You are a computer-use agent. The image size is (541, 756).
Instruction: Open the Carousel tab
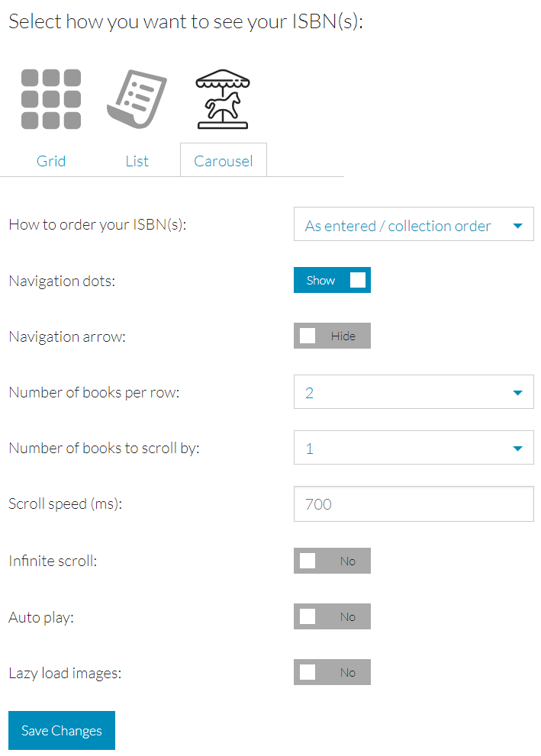[x=224, y=161]
